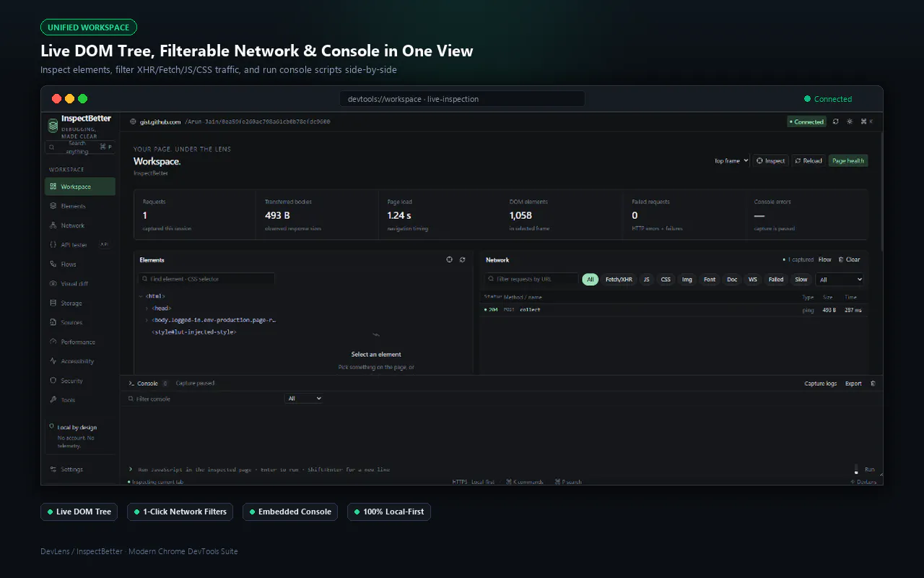Click the element picker icon in Elements panel

pyautogui.click(x=449, y=259)
